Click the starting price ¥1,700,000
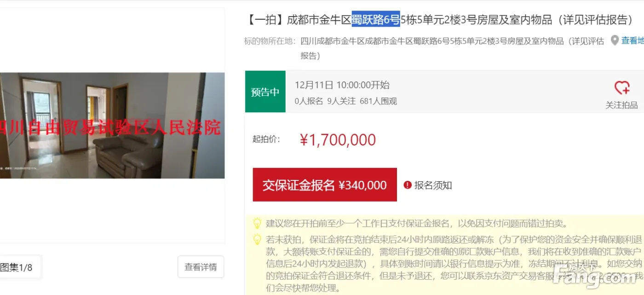The height and width of the screenshot is (295, 644). 338,139
